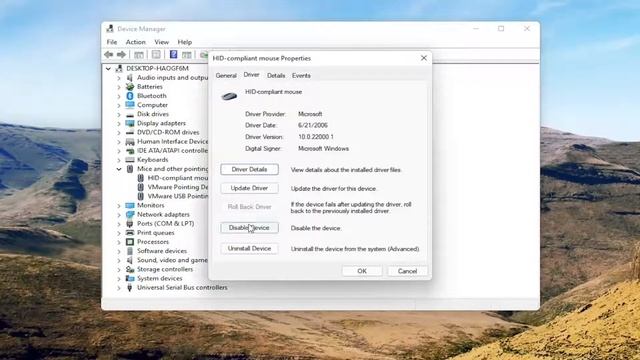This screenshot has width=640, height=360.
Task: Click the Keyboards category icon
Action: tap(130, 160)
